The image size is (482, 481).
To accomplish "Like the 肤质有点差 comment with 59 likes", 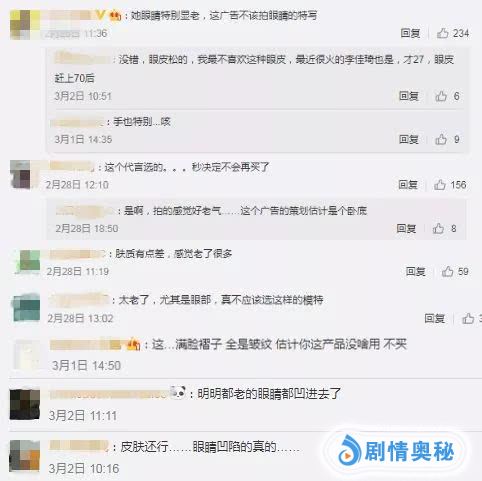I will tap(447, 271).
